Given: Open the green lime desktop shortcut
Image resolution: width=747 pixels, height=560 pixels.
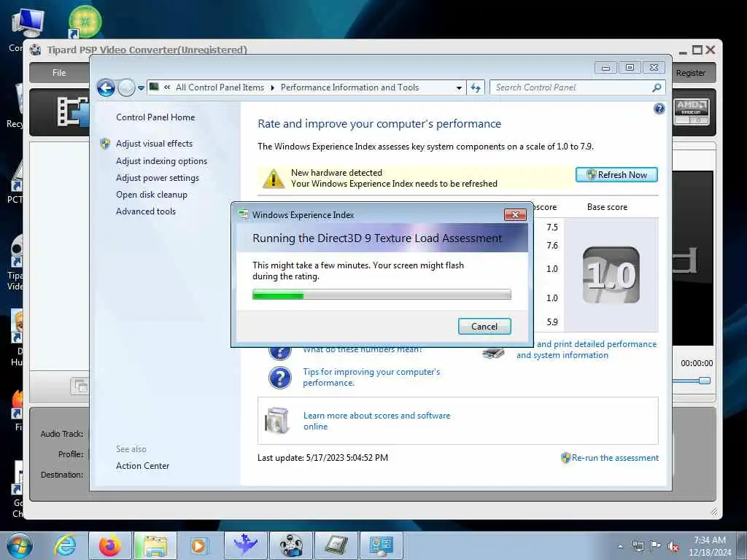Looking at the screenshot, I should point(85,22).
